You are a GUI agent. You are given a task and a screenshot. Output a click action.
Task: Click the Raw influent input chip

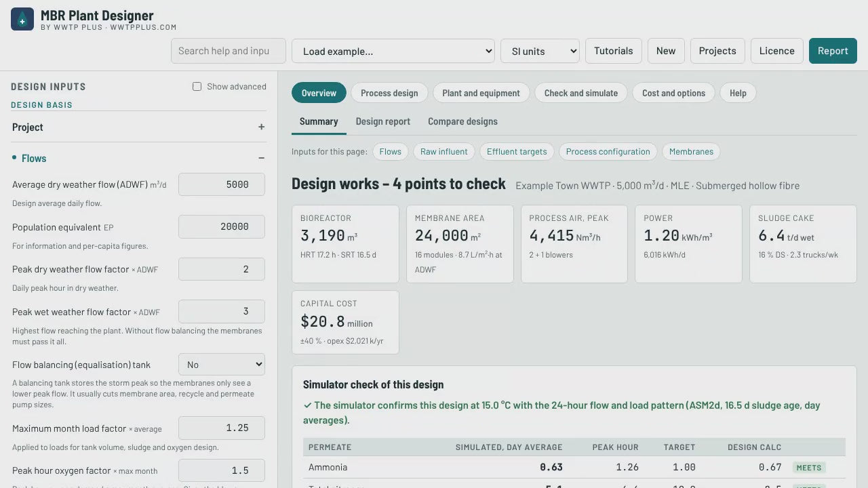click(x=444, y=152)
